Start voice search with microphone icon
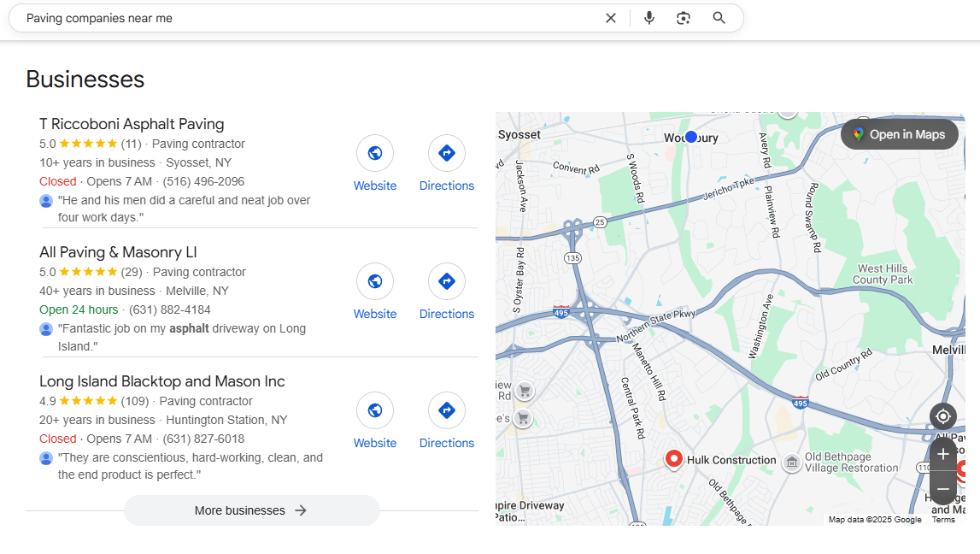Viewport: 980px width, 554px height. (649, 18)
